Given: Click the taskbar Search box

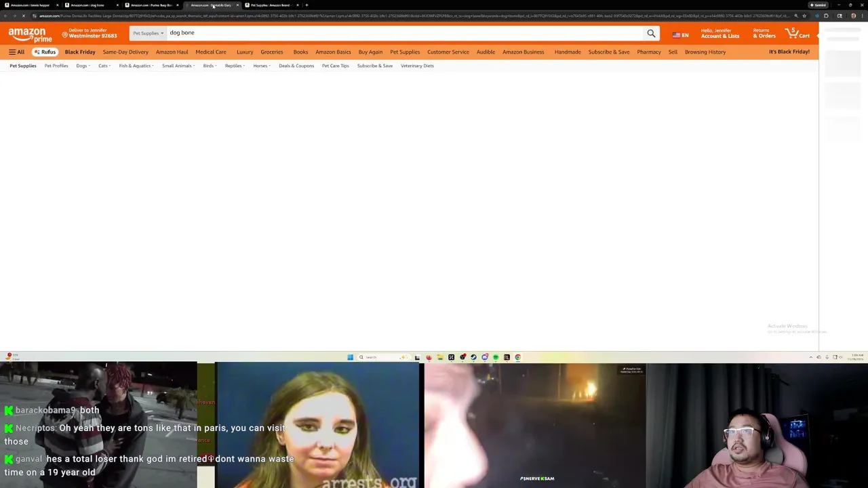Looking at the screenshot, I should (x=384, y=357).
